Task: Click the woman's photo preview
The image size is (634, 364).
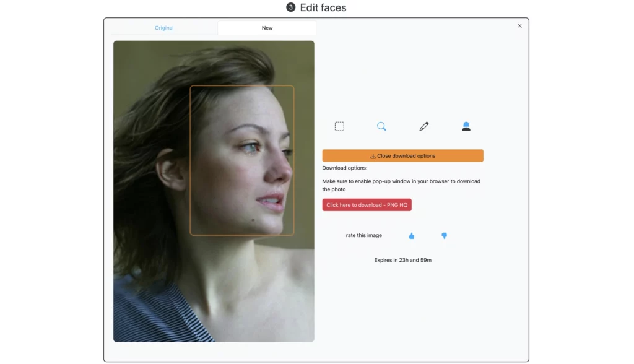Action: 214,191
